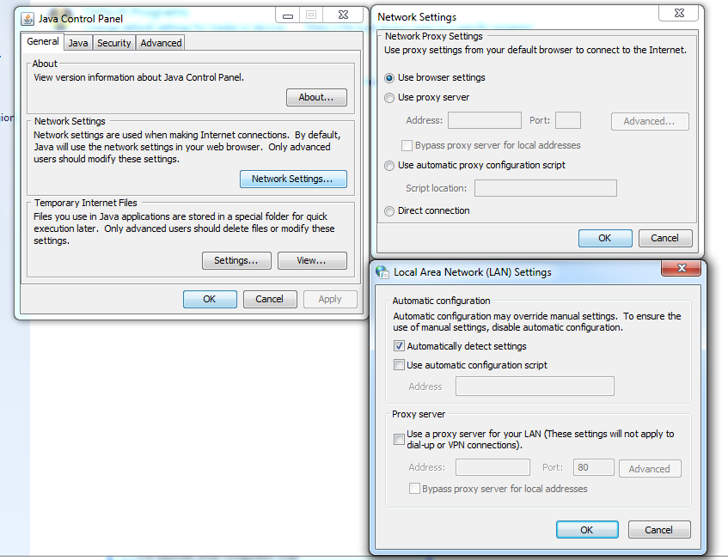Uncheck Automatically detect settings
The height and width of the screenshot is (560, 728).
[x=399, y=347]
